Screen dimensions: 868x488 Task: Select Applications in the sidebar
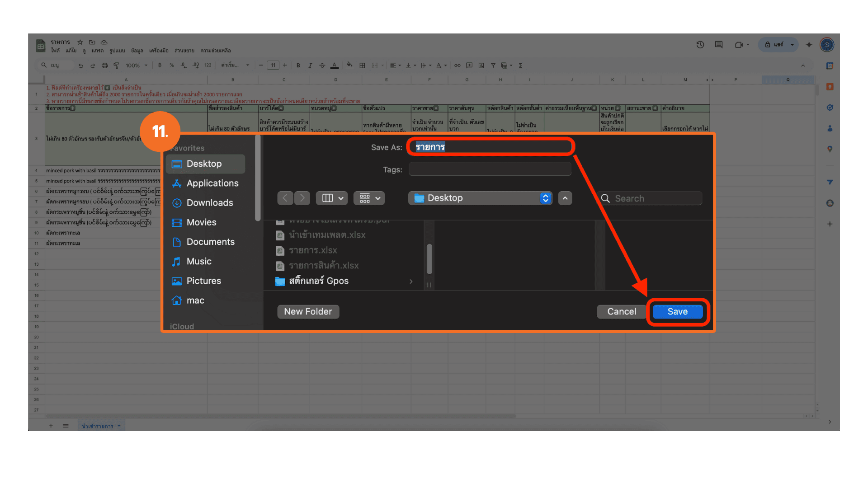[212, 183]
